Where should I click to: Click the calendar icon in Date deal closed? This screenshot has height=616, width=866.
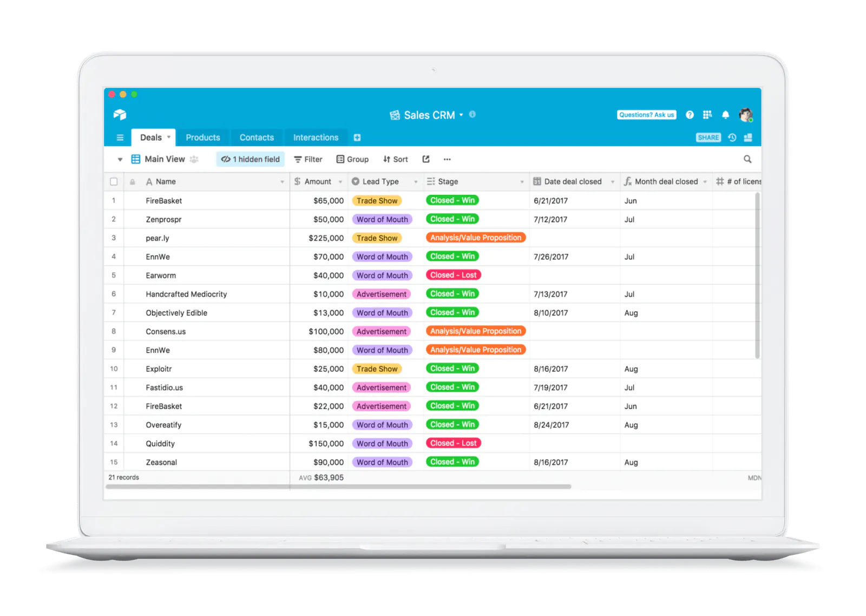point(537,181)
